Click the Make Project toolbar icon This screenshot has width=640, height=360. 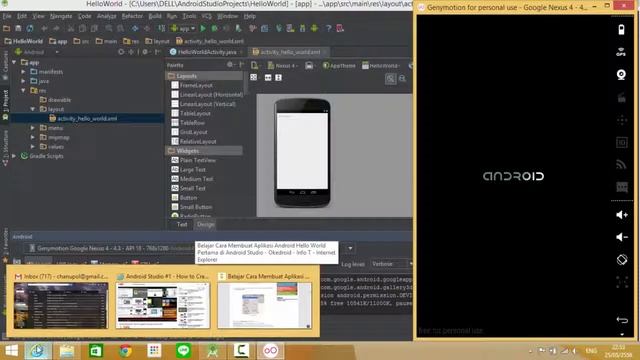coord(162,29)
